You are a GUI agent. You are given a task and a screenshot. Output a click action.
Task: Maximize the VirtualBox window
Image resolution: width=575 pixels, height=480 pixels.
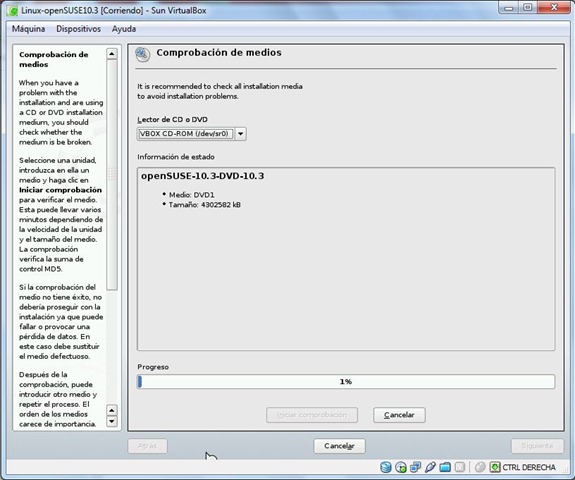click(x=528, y=8)
